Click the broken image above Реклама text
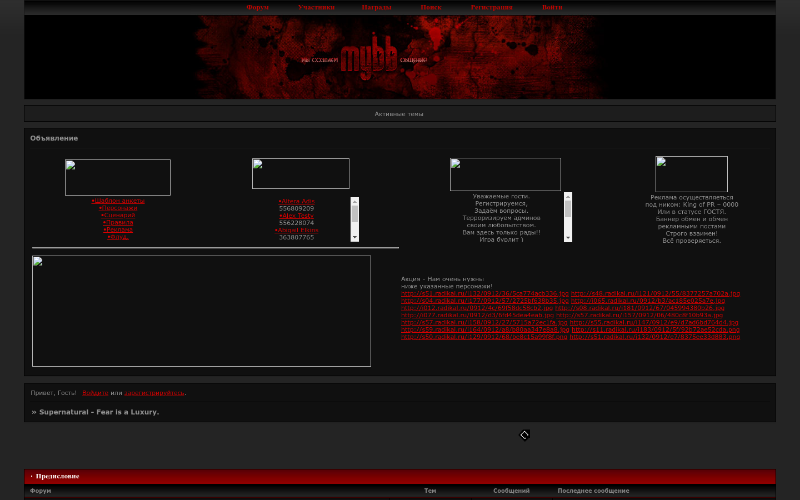 click(691, 174)
